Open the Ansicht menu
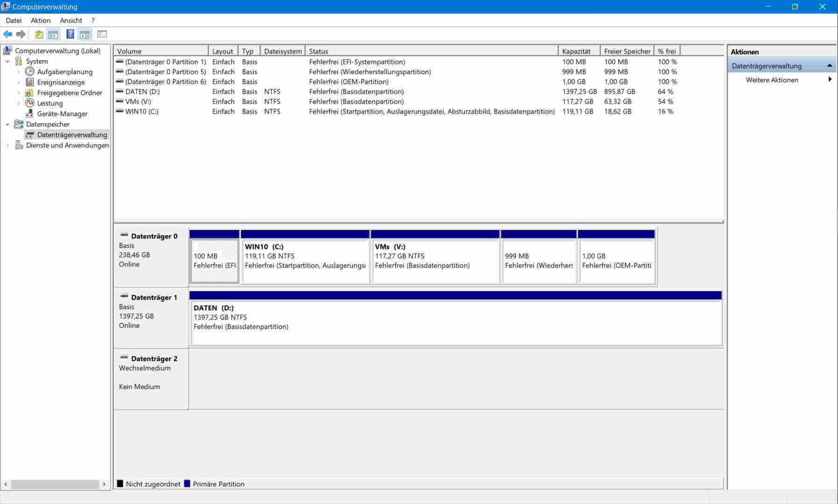Image resolution: width=838 pixels, height=504 pixels. pyautogui.click(x=71, y=21)
